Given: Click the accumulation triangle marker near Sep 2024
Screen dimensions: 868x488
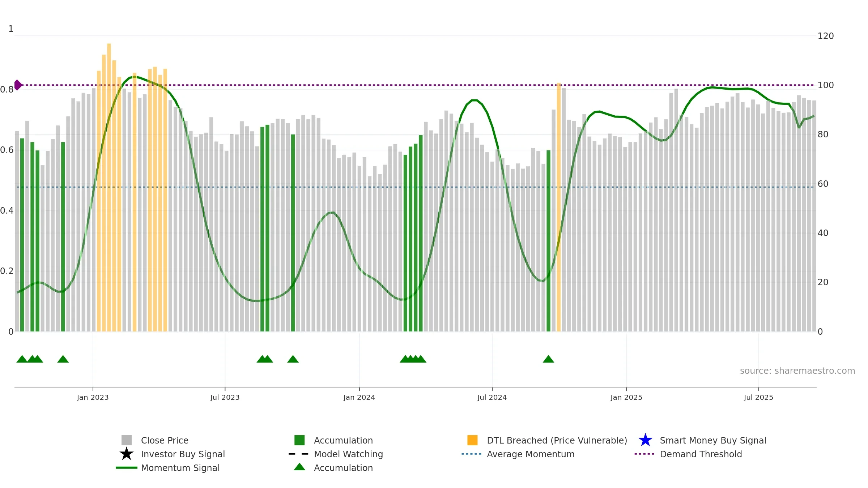Looking at the screenshot, I should pos(548,359).
